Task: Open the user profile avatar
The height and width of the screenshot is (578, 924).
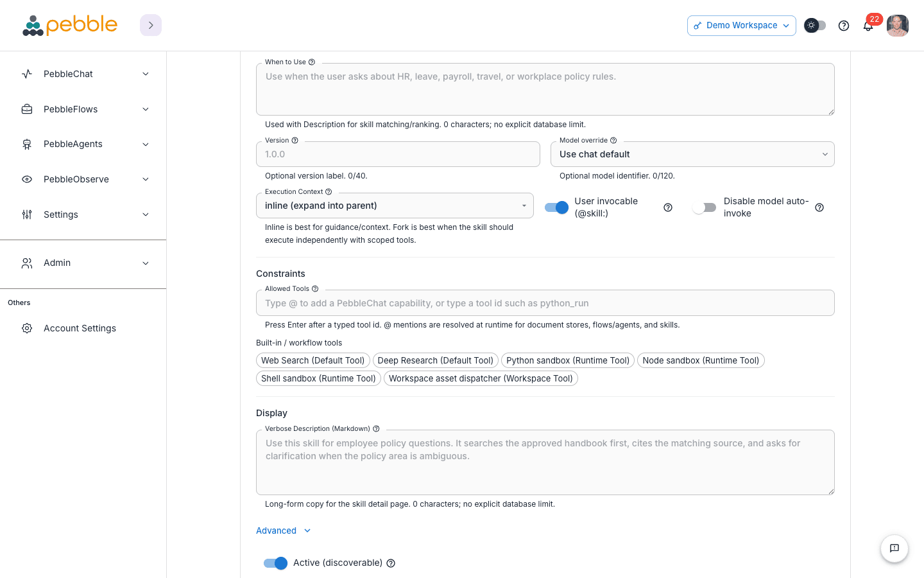Action: 898,26
